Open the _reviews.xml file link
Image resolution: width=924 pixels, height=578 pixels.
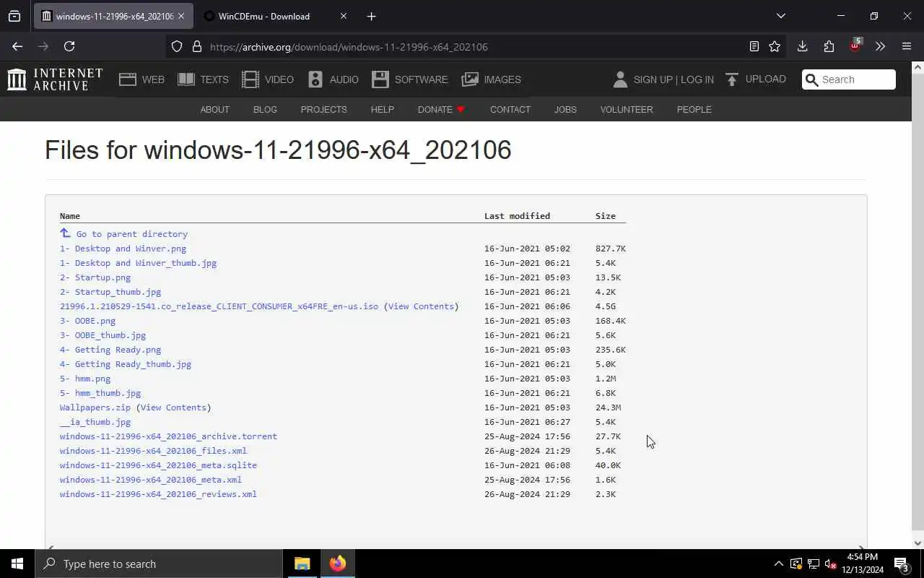click(158, 494)
